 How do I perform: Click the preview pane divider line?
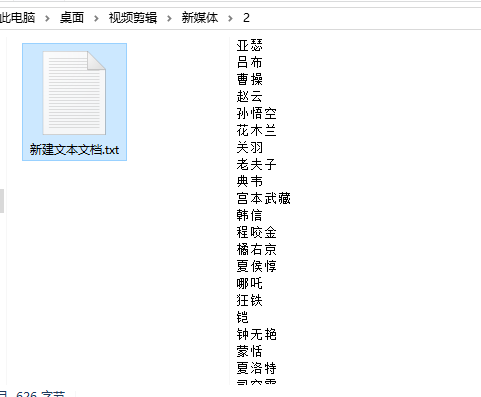point(230,211)
